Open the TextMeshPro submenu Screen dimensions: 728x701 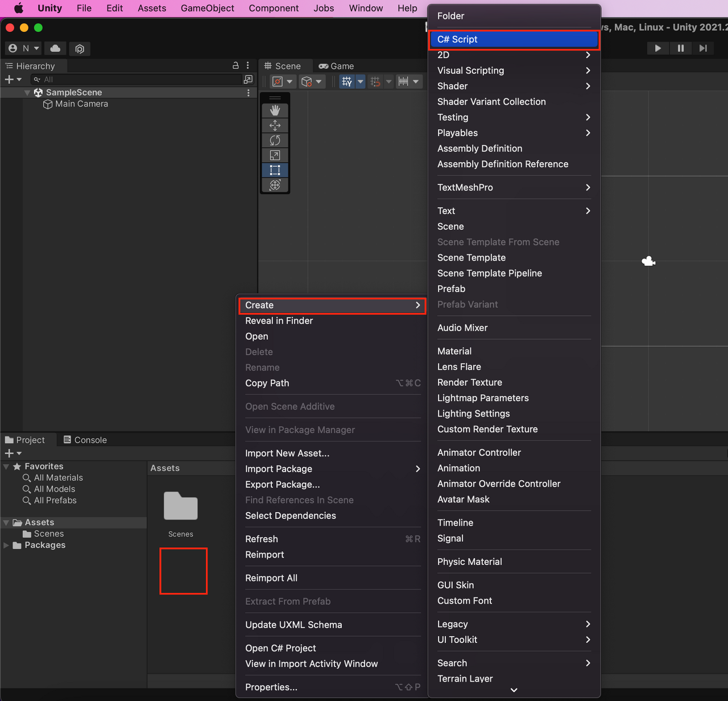tap(514, 188)
